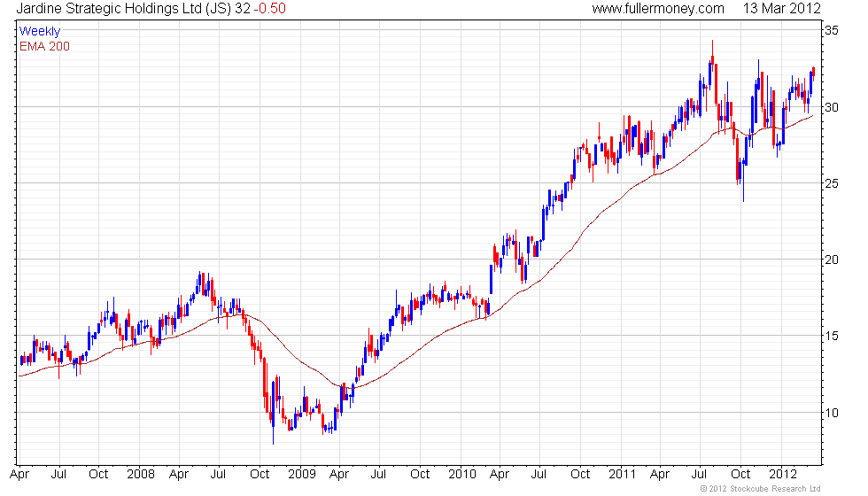Click the 10 price axis label
This screenshot has height=496, width=868.
pos(831,413)
